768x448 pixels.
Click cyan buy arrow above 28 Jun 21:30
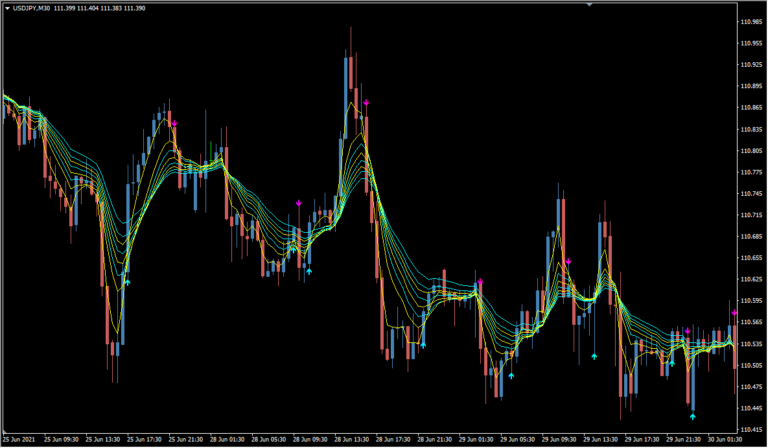pos(422,343)
